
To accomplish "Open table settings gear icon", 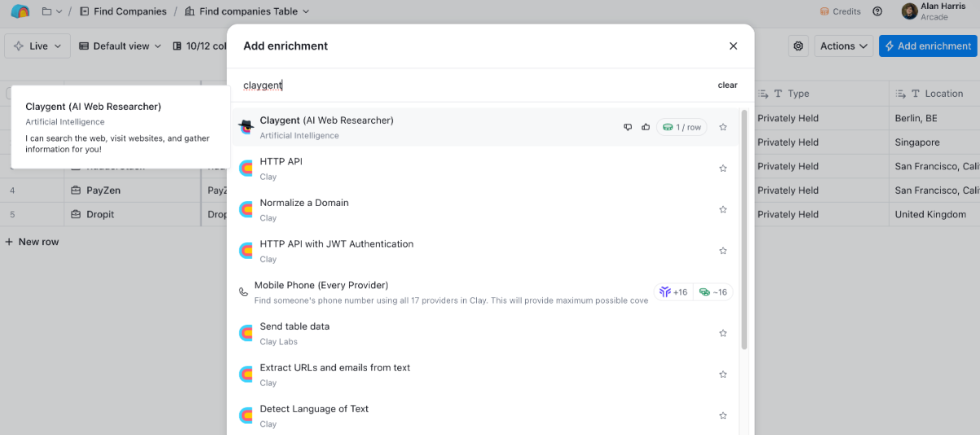I will (798, 46).
